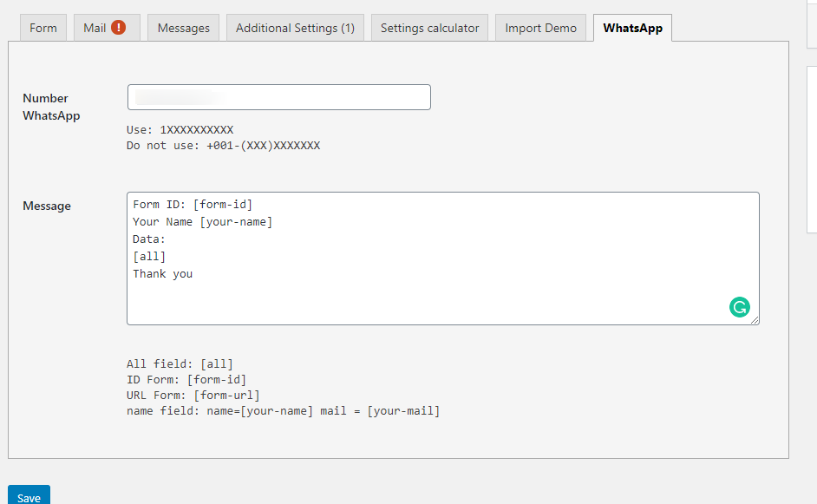Focus the Number WhatsApp input field
The width and height of the screenshot is (817, 504).
[x=278, y=97]
